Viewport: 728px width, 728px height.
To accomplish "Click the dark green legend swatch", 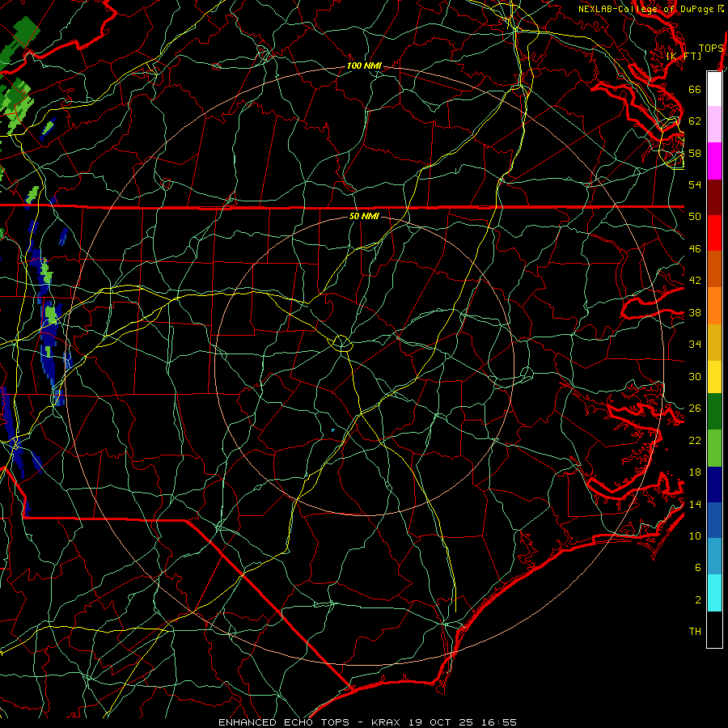I will (x=714, y=412).
